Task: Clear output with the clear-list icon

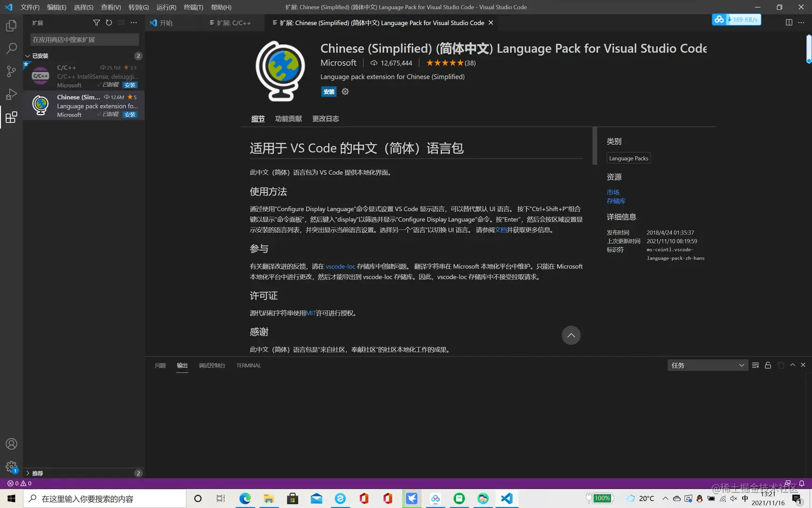Action: (x=756, y=365)
